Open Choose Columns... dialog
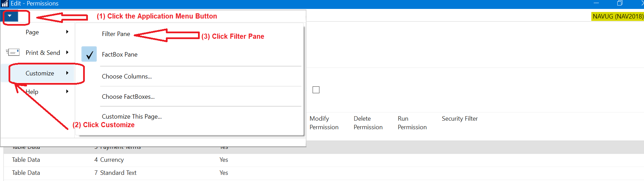The width and height of the screenshot is (644, 181). [127, 76]
